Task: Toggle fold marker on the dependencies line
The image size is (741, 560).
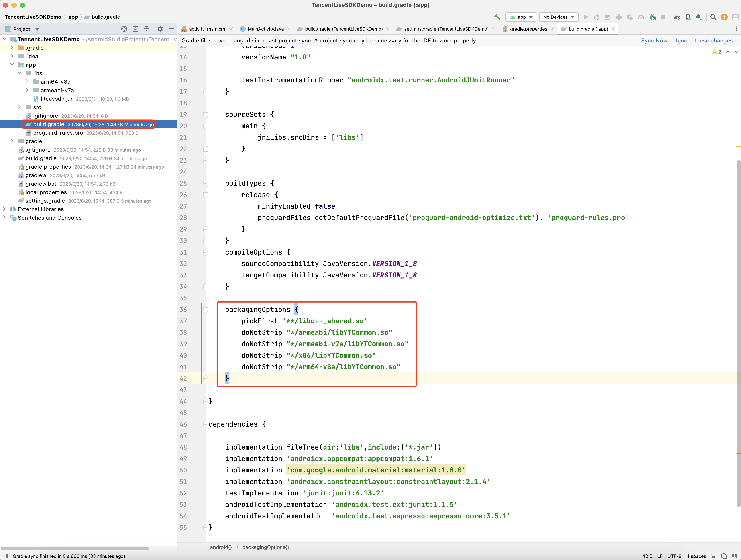Action: click(206, 424)
